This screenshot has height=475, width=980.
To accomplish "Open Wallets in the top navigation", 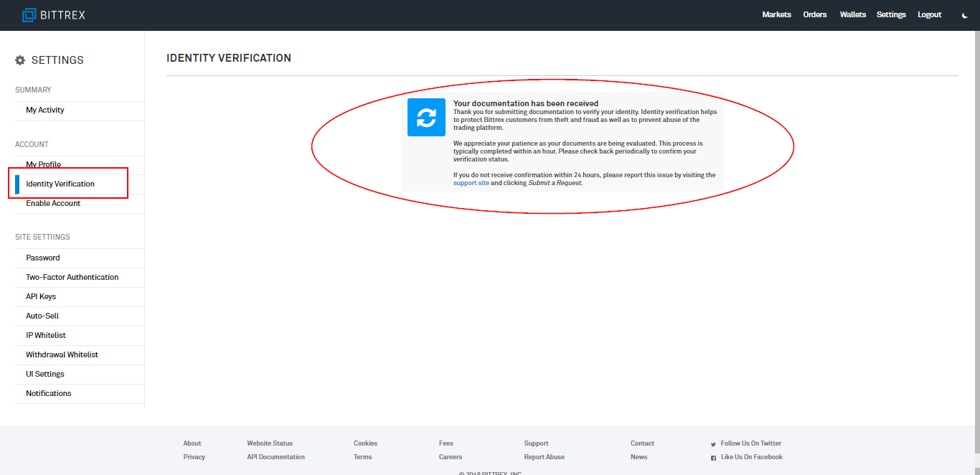I will coord(853,14).
